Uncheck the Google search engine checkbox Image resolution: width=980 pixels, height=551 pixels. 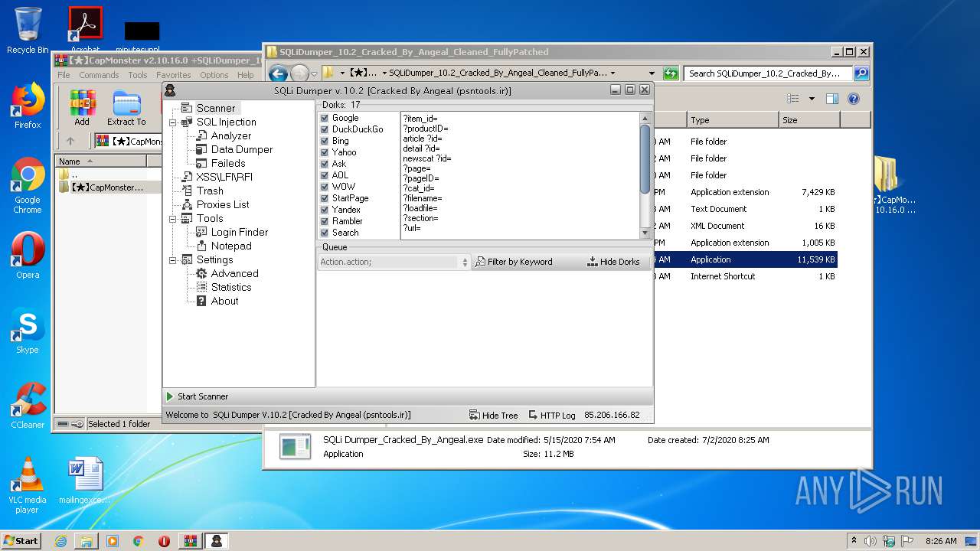pos(325,118)
